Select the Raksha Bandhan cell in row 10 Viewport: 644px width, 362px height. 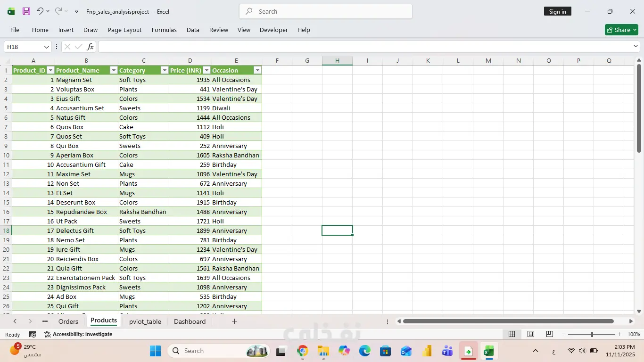click(x=236, y=155)
